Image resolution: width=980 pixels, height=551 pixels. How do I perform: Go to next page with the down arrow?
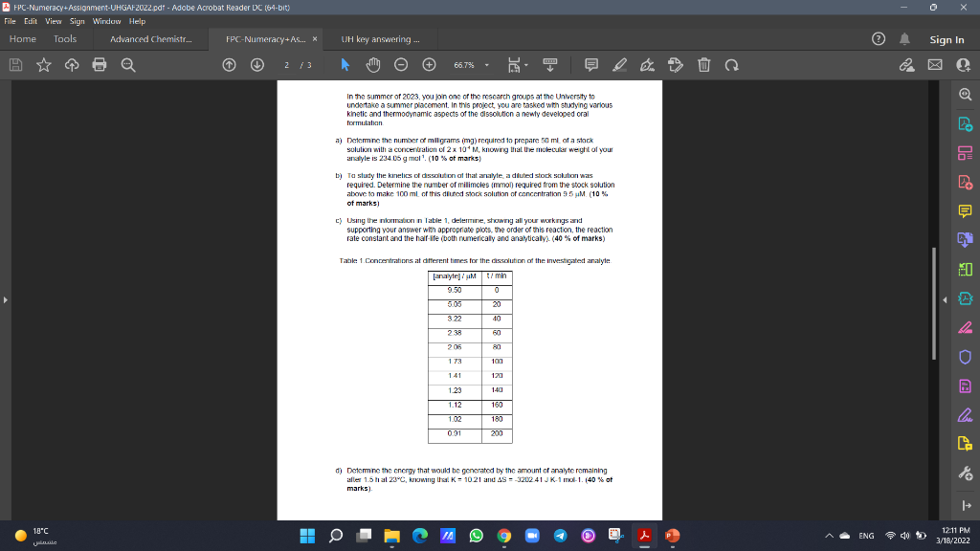point(257,65)
